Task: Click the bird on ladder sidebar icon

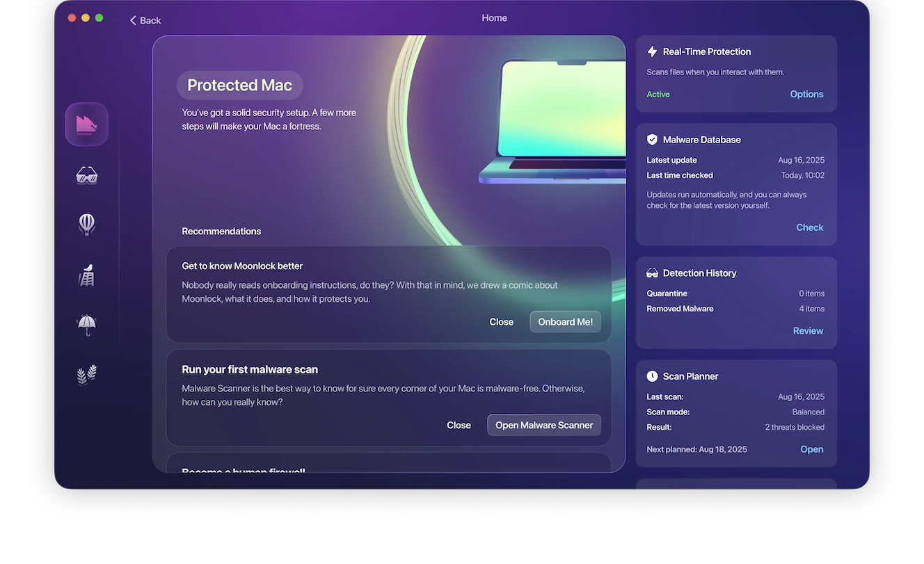Action: tap(86, 275)
